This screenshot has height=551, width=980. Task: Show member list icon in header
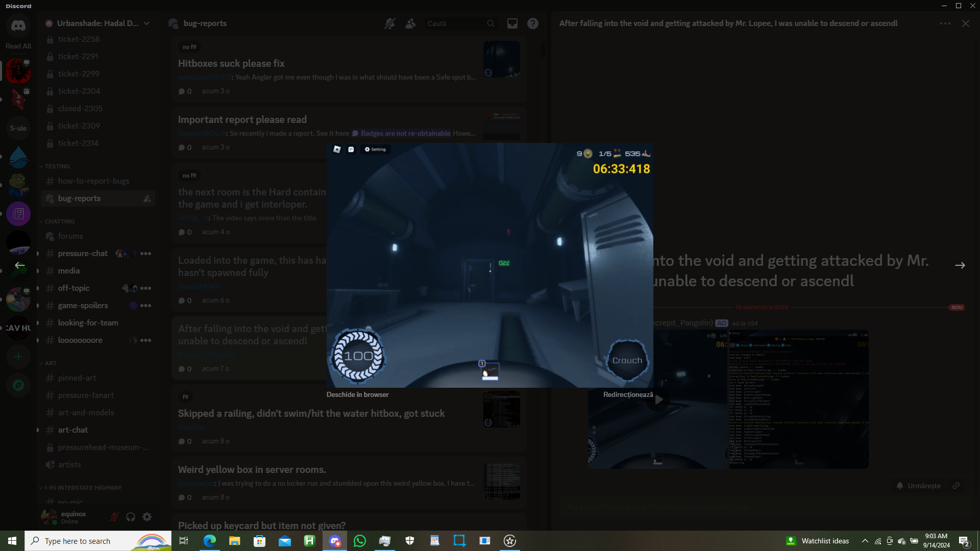click(410, 23)
